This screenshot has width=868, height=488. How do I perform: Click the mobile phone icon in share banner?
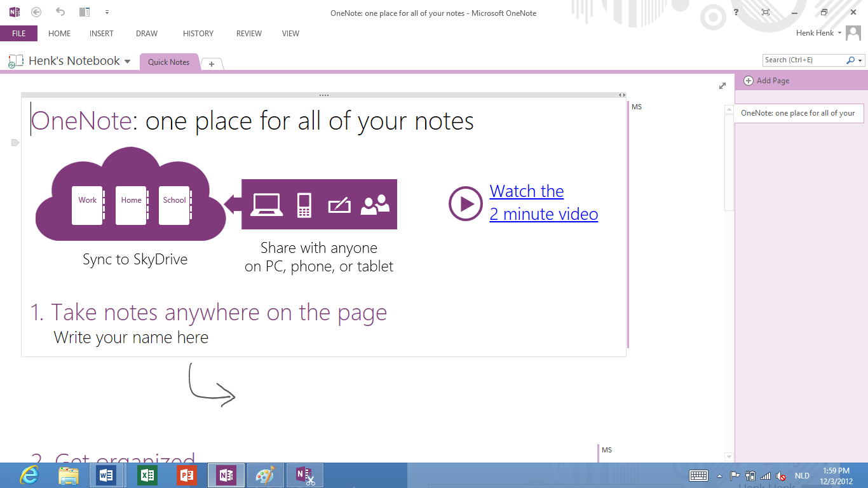point(304,205)
